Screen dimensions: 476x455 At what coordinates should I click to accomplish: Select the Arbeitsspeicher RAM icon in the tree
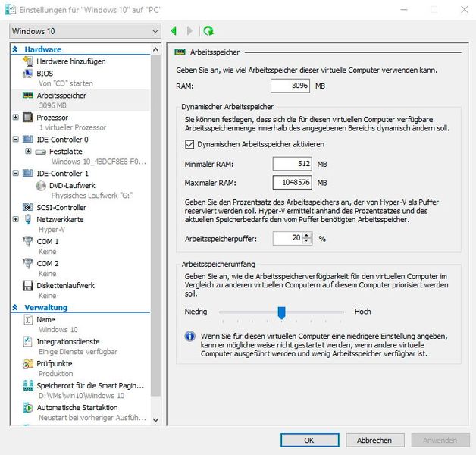point(27,96)
